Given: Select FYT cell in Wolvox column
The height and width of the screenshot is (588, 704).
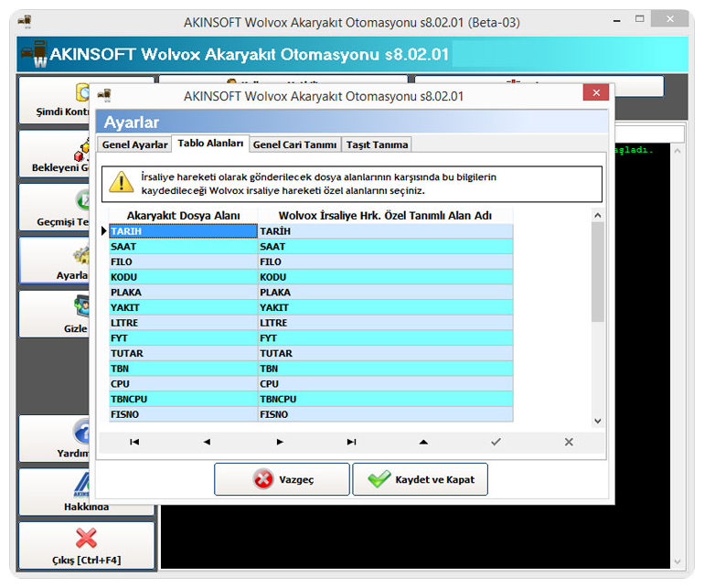Looking at the screenshot, I should (386, 337).
